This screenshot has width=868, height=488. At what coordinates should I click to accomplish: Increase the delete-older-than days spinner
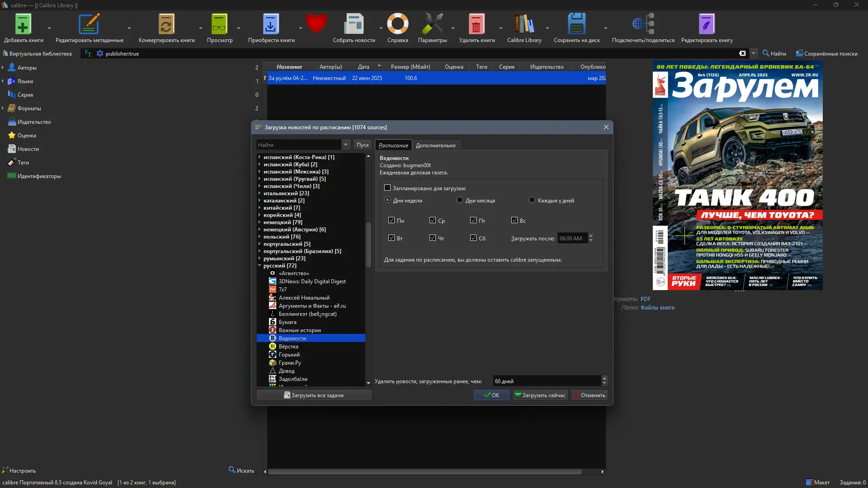(x=604, y=379)
